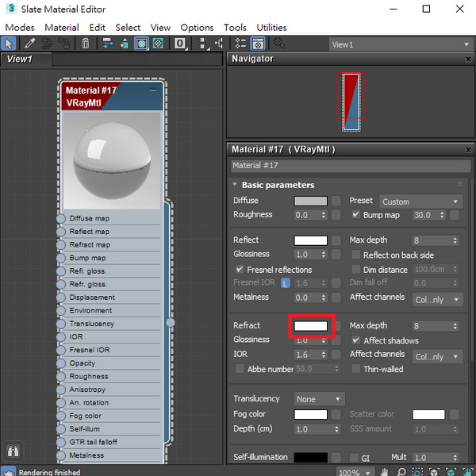Enable Thin-walled checkbox
Image resolution: width=476 pixels, height=476 pixels.
pos(355,369)
